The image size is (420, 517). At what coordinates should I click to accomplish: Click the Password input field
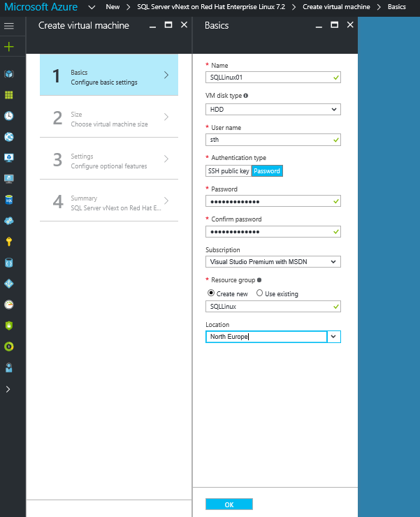[x=273, y=201]
